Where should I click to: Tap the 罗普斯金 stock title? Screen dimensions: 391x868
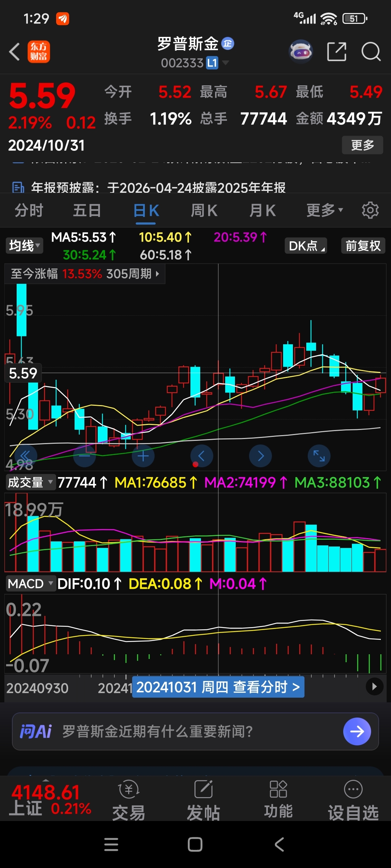[188, 44]
